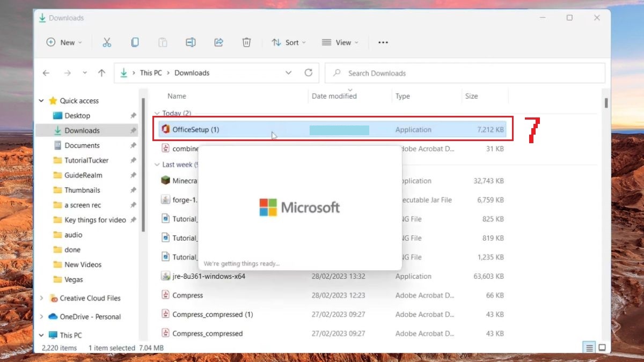This screenshot has height=362, width=644.
Task: Open recent locations chevron
Action: (85, 73)
